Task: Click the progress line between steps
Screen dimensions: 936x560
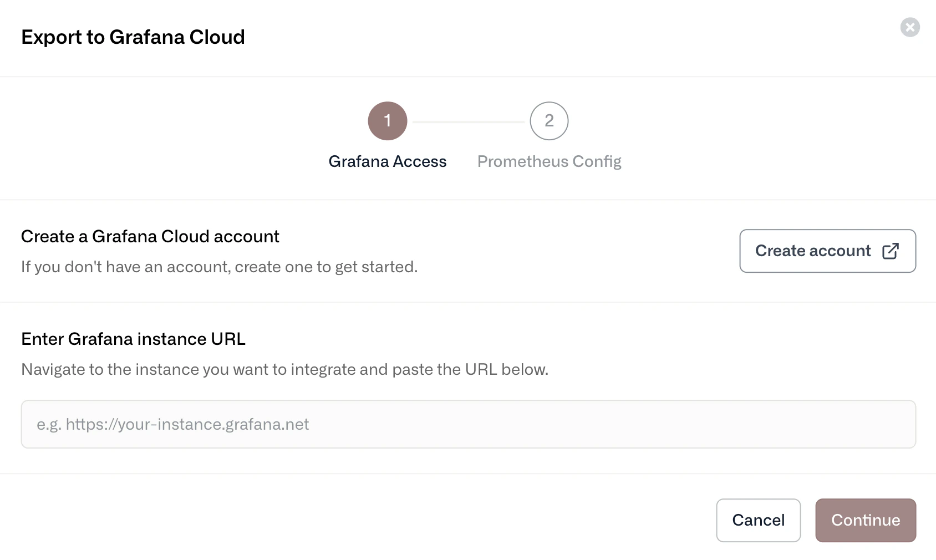Action: [468, 121]
